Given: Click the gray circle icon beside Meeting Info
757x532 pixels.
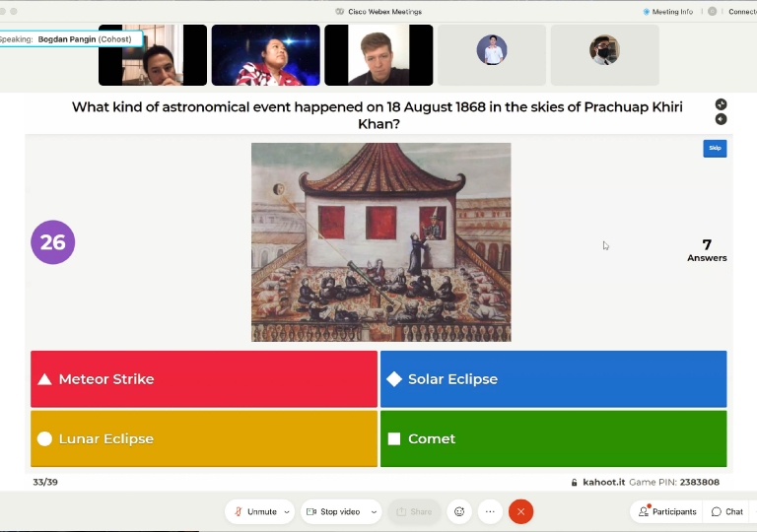Looking at the screenshot, I should tap(712, 11).
